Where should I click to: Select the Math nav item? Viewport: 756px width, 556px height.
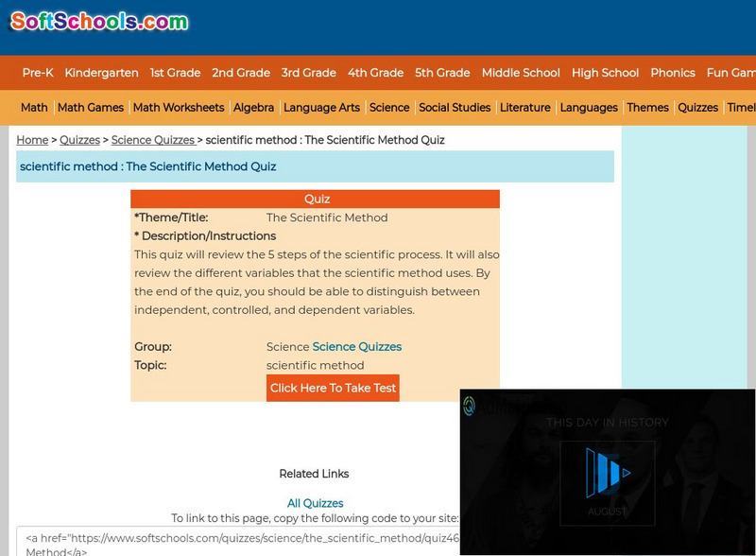tap(32, 108)
